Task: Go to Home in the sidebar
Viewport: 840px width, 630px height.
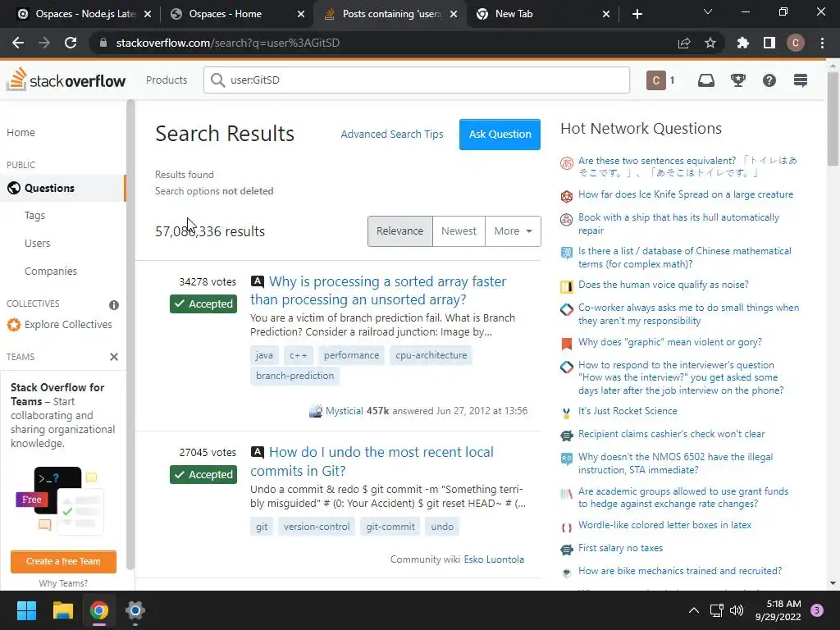Action: (21, 132)
